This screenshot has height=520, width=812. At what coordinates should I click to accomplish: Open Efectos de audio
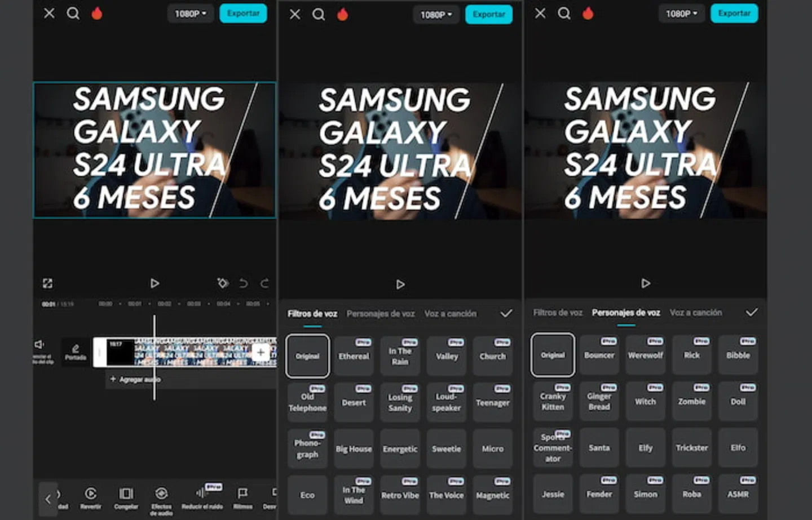pyautogui.click(x=161, y=501)
